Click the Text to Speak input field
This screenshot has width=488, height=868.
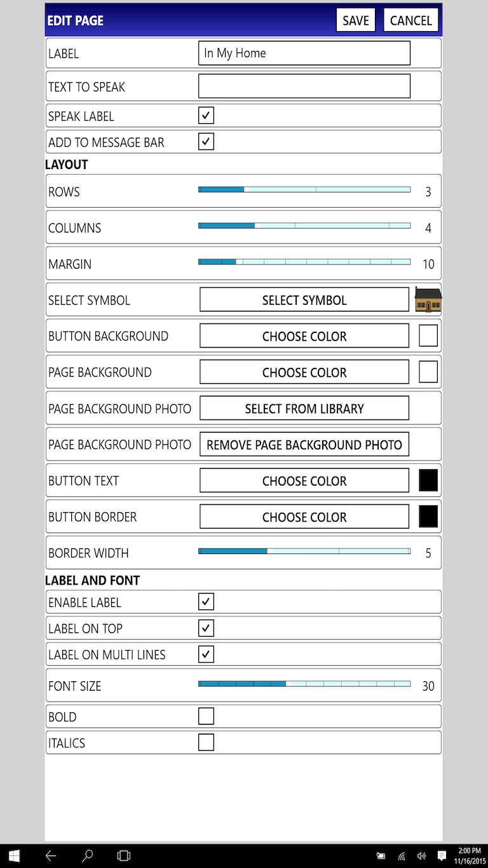304,86
